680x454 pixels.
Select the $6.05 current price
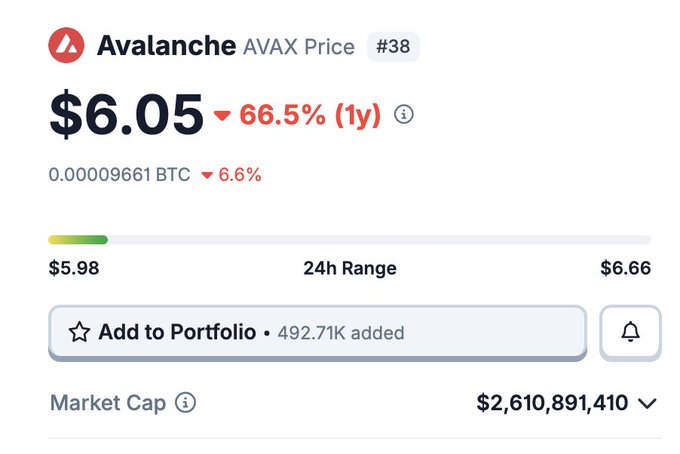(126, 114)
